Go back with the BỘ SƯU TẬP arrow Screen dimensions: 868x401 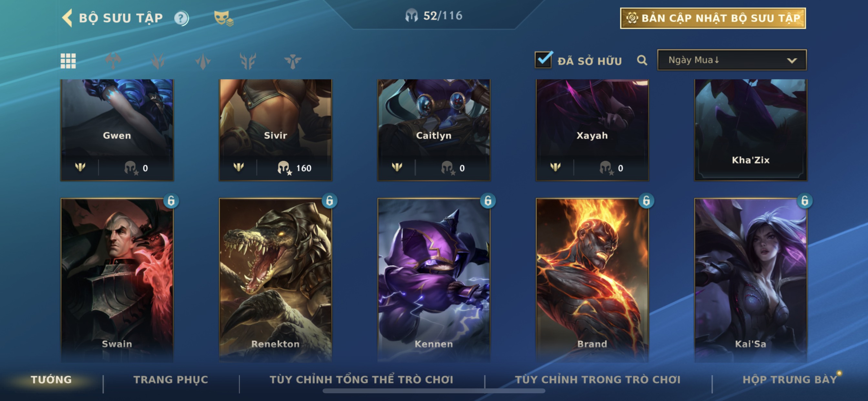67,18
